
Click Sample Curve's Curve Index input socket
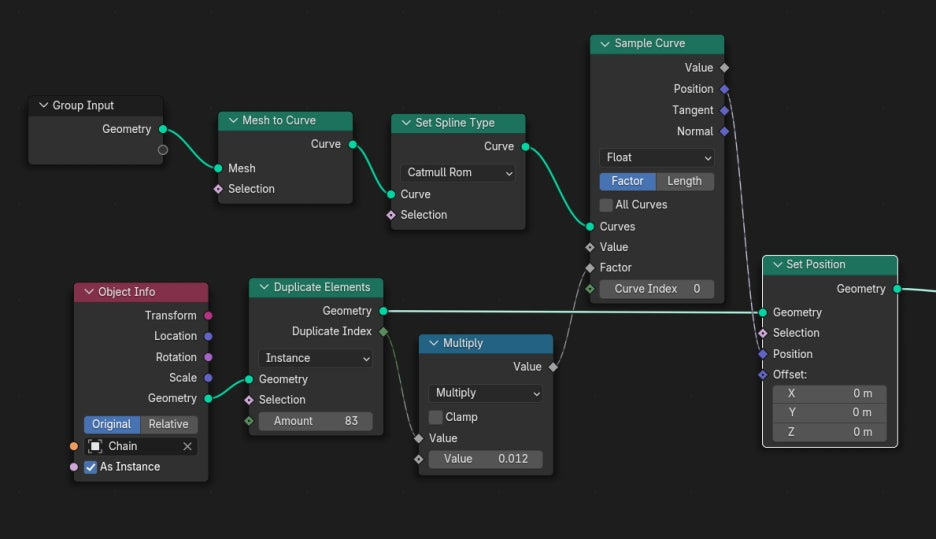[x=590, y=289]
